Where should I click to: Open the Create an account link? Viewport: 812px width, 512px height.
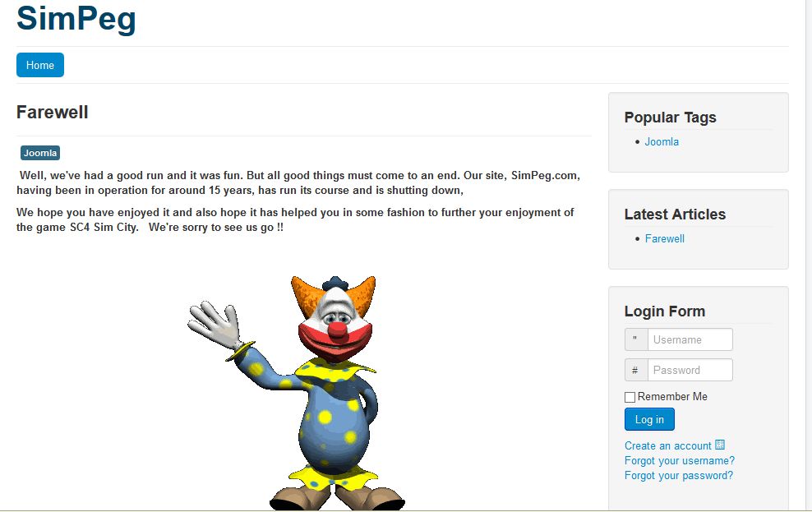click(668, 445)
